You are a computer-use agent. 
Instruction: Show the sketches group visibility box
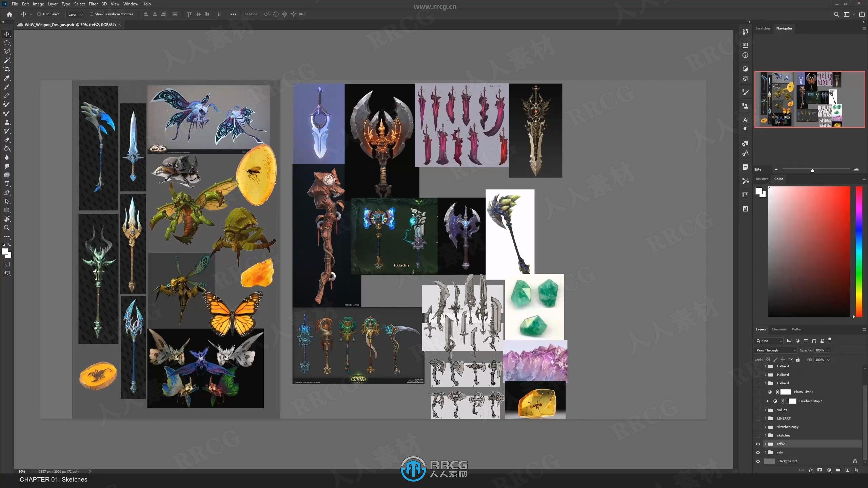(x=758, y=435)
